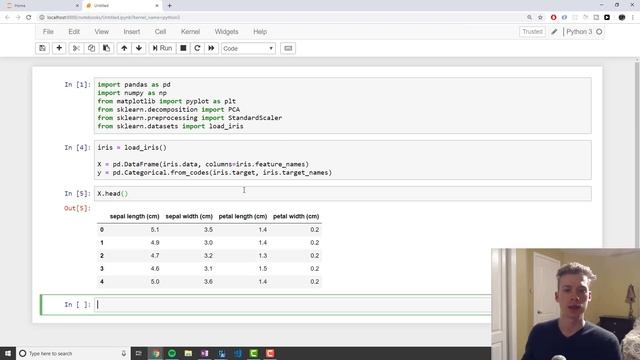Open the Chrome three-dot menu
This screenshot has height=360, width=640.
[633, 17]
